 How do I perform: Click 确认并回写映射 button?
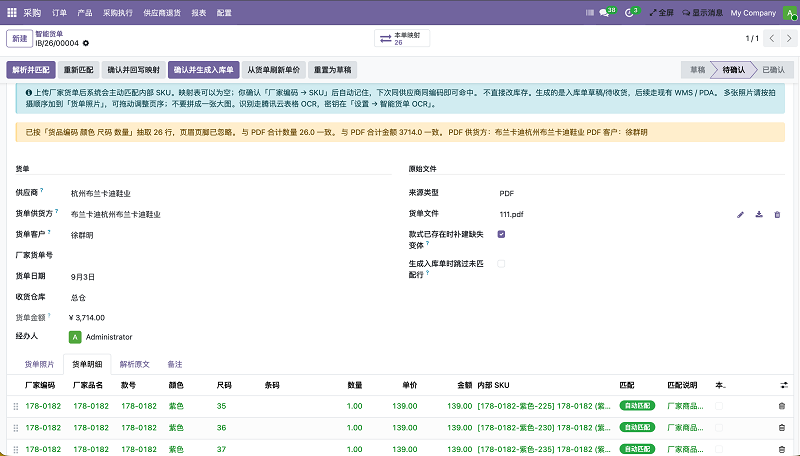tap(134, 70)
